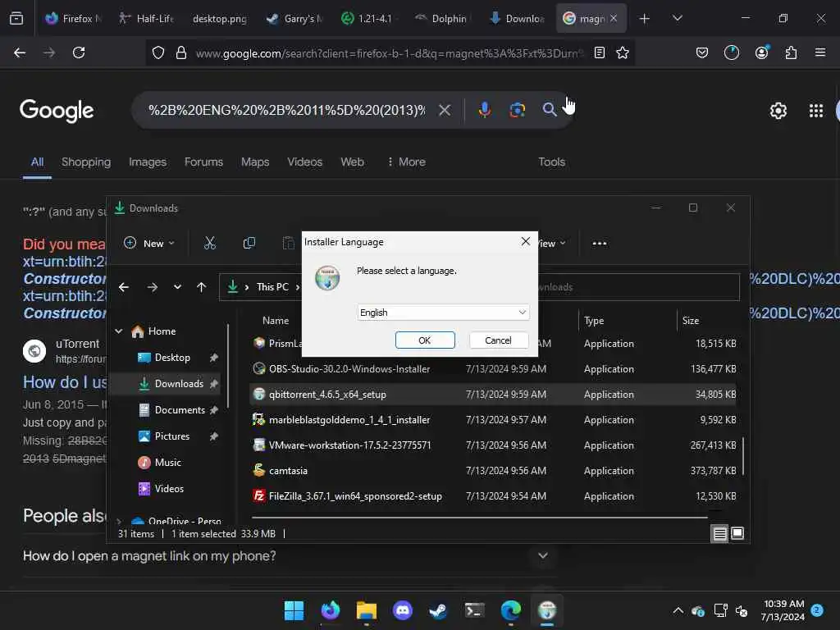Expand the OneDrive tree node
840x630 pixels.
tap(119, 521)
